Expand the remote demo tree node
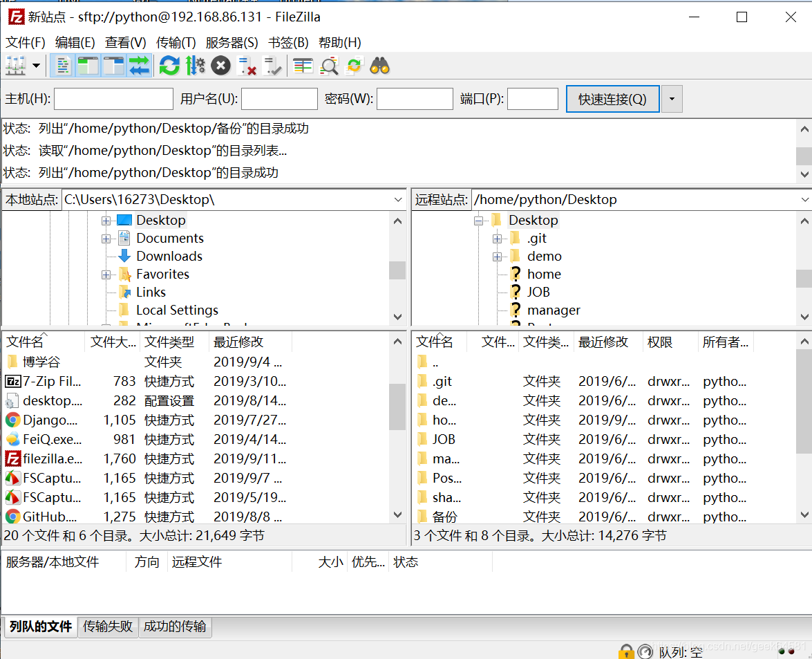 pyautogui.click(x=497, y=257)
